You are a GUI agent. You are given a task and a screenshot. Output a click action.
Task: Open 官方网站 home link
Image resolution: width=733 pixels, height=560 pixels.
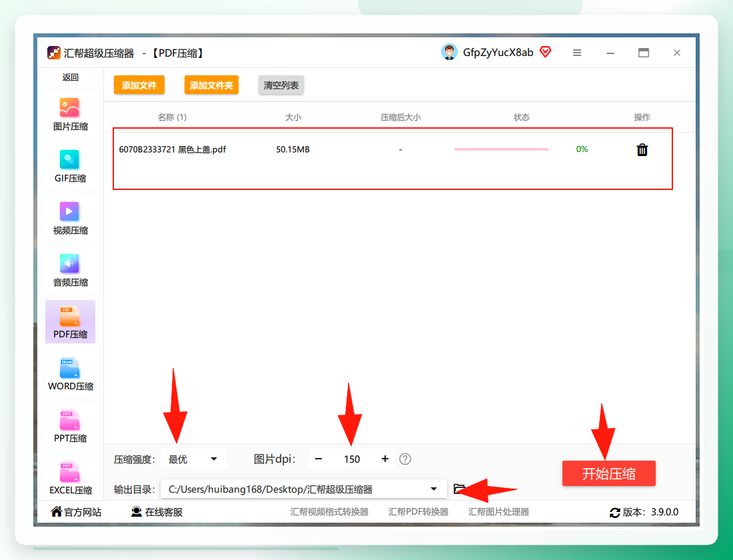click(76, 512)
